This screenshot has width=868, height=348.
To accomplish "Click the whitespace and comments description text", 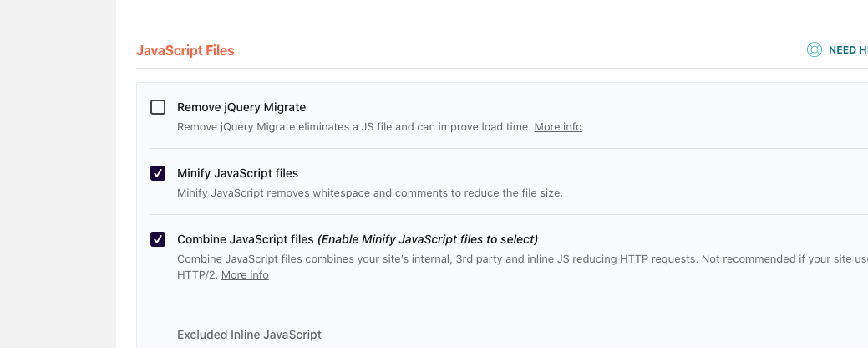I will [369, 193].
